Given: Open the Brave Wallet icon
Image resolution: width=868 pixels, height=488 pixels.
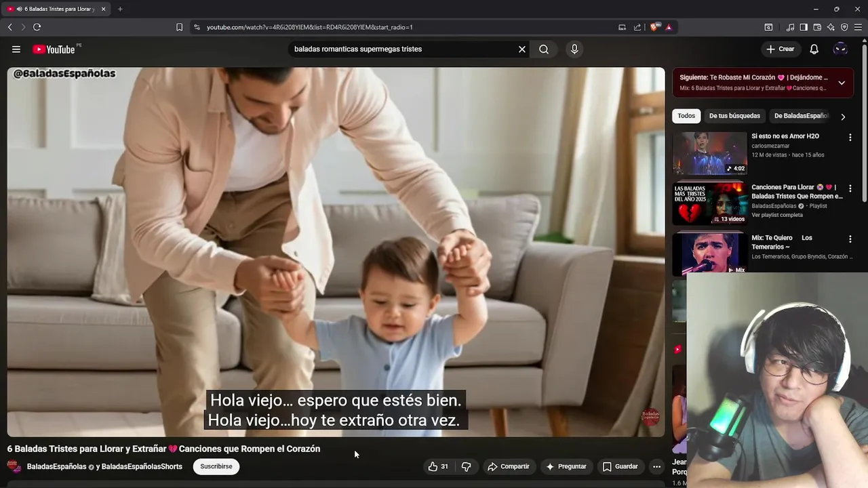Looking at the screenshot, I should (x=817, y=27).
